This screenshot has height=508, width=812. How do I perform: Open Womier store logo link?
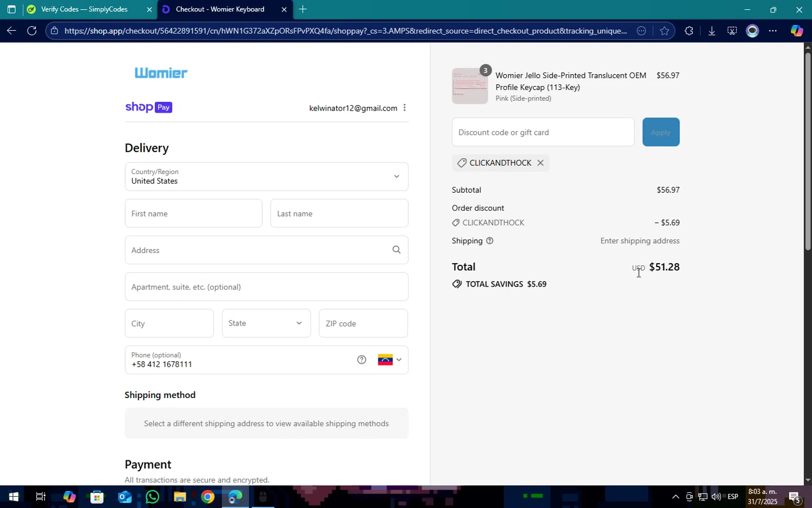point(161,73)
